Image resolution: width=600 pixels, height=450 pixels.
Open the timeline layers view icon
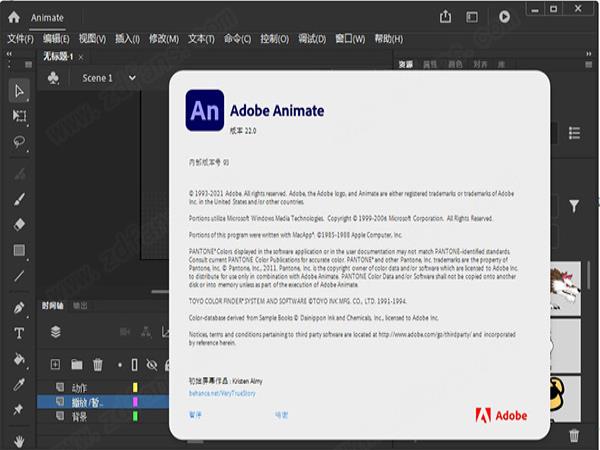click(55, 332)
